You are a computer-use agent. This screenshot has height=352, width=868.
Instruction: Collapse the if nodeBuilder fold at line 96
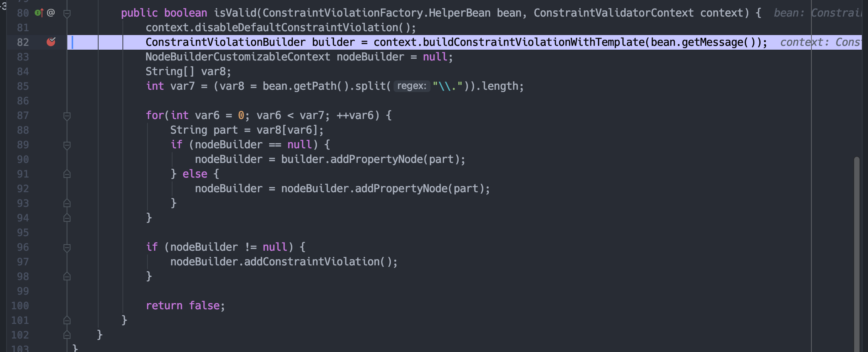point(67,248)
